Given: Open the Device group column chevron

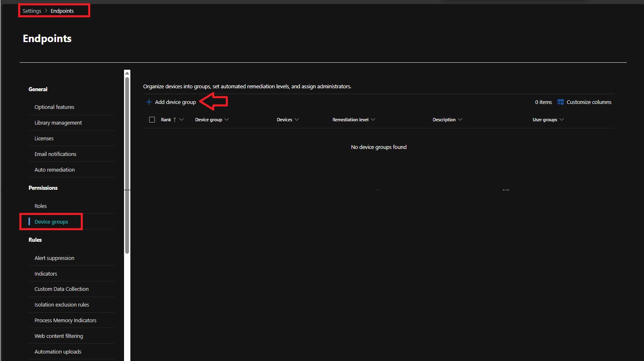Looking at the screenshot, I should [227, 120].
